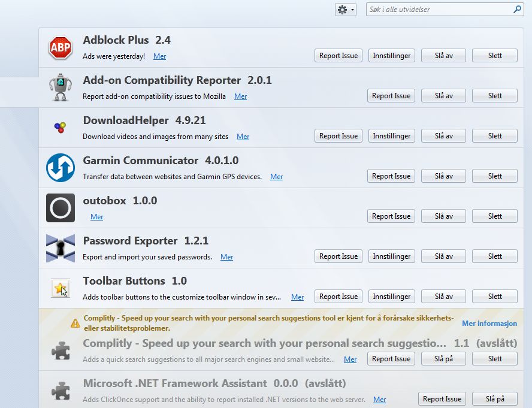Click the Microsoft .NET Framework Assistant puzzle icon
This screenshot has height=408, width=532.
[61, 391]
